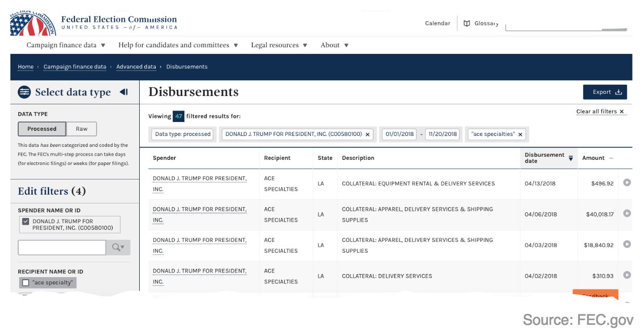Click the Recipient column header
The height and width of the screenshot is (329, 644).
point(277,158)
